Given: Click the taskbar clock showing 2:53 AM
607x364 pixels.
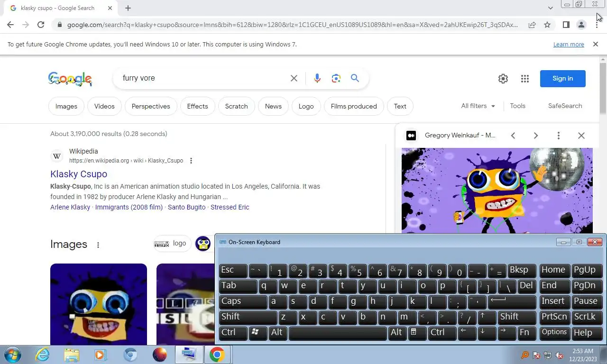Looking at the screenshot, I should click(x=582, y=355).
